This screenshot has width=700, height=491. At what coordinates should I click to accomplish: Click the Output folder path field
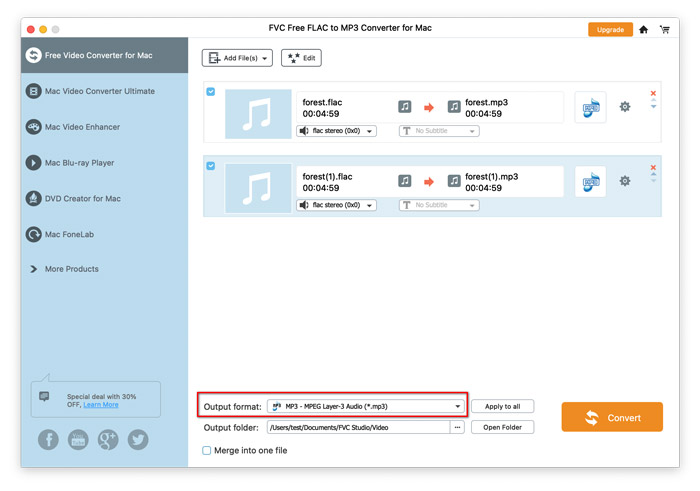click(358, 427)
